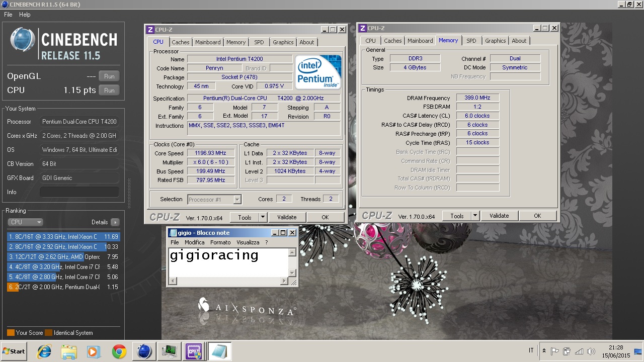Switch to SPD tab in left CPU-Z
The height and width of the screenshot is (362, 644).
(x=259, y=42)
